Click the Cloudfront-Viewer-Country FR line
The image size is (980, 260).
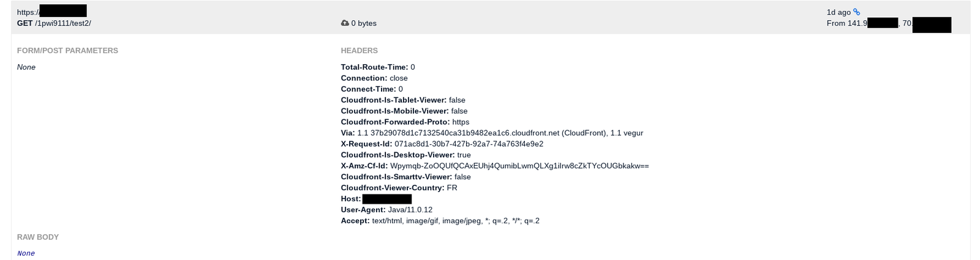tap(399, 188)
